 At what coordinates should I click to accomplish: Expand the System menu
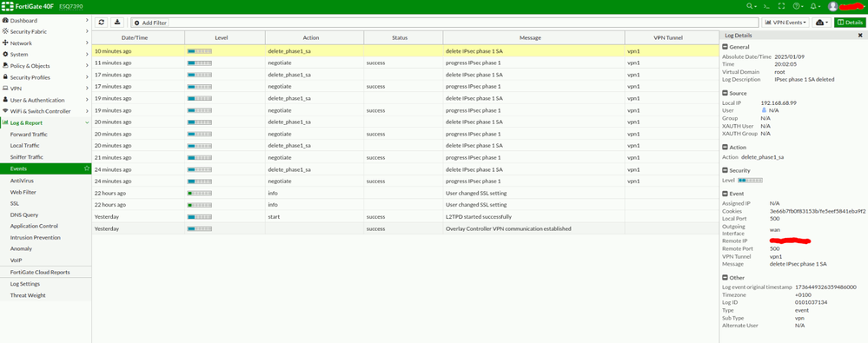pos(45,54)
